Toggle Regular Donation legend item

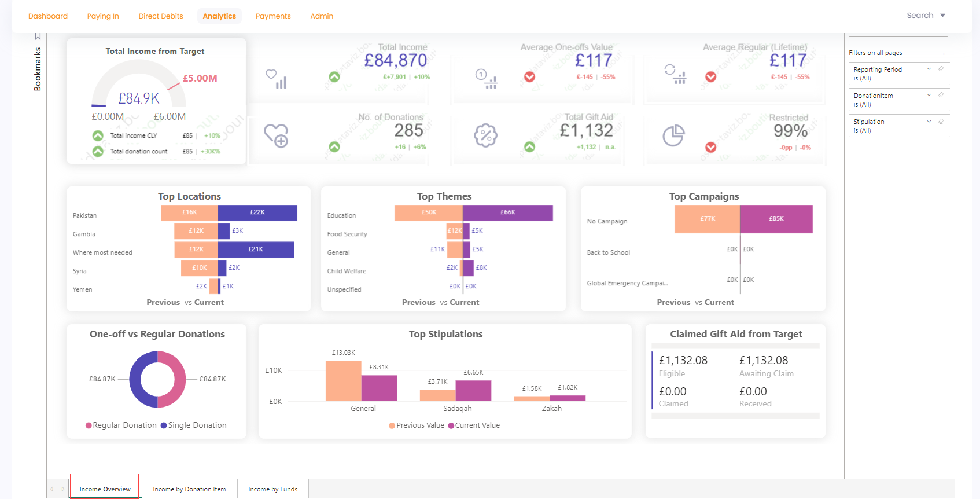coord(121,425)
